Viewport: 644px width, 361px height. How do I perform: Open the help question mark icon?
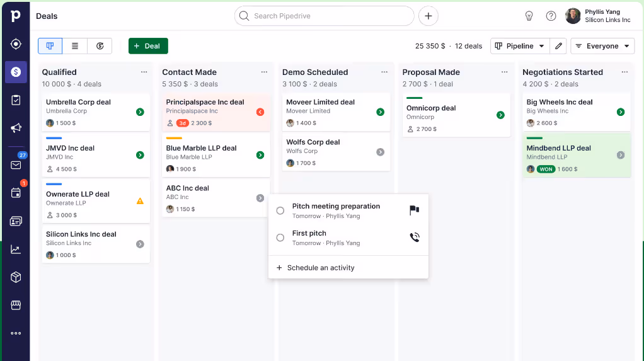pos(551,16)
